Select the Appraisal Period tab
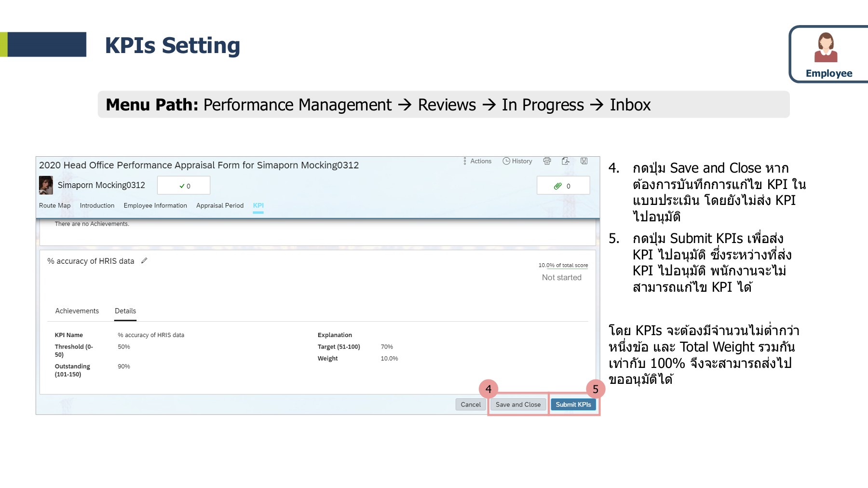Viewport: 868px width, 488px height. (x=219, y=205)
